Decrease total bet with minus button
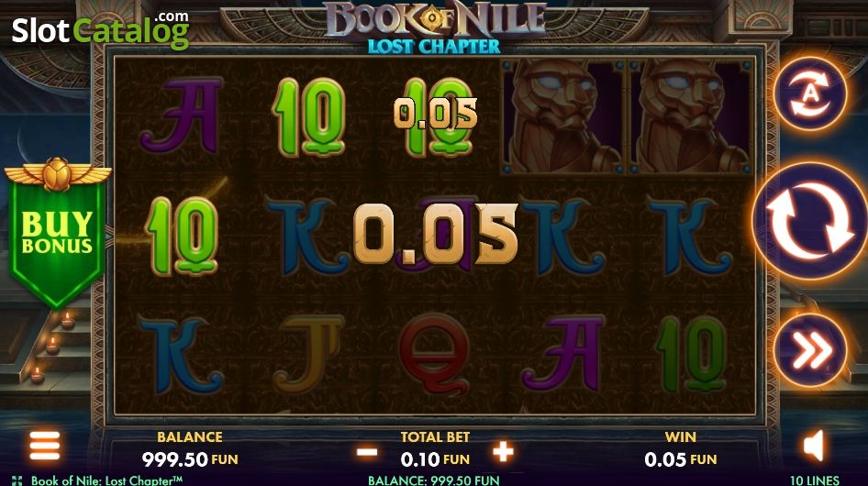This screenshot has width=868, height=486. pyautogui.click(x=367, y=452)
